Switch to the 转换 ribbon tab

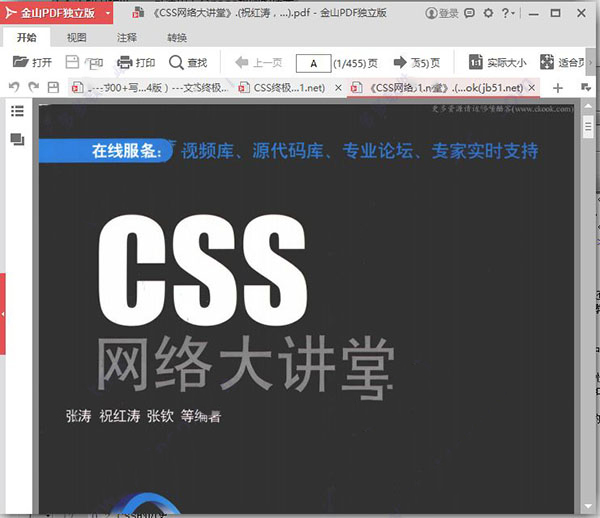[177, 37]
